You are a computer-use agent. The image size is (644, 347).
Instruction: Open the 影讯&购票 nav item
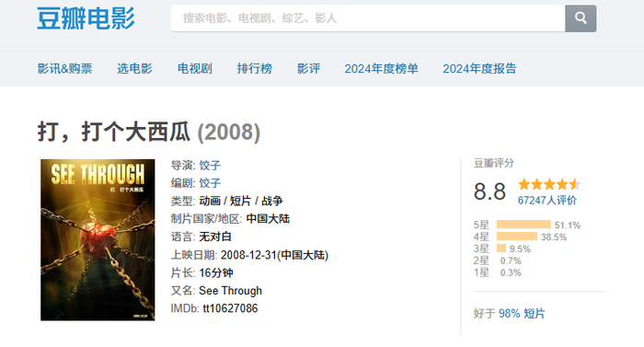click(65, 69)
